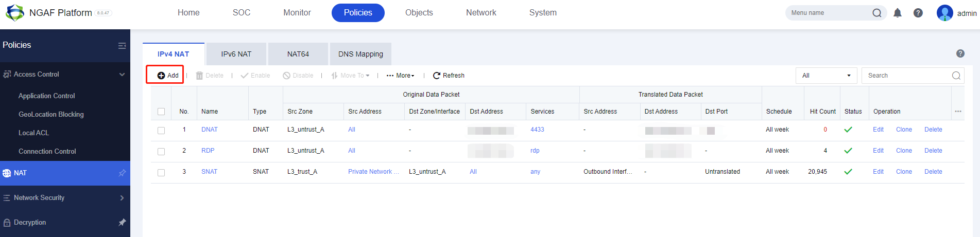Click Edit link for SNAT rule
The image size is (980, 237).
[878, 172]
